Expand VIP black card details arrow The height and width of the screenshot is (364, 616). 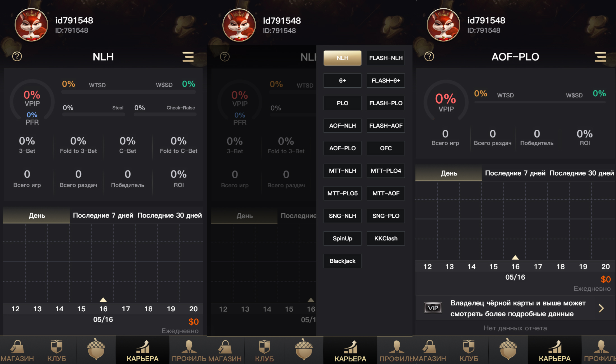[601, 308]
